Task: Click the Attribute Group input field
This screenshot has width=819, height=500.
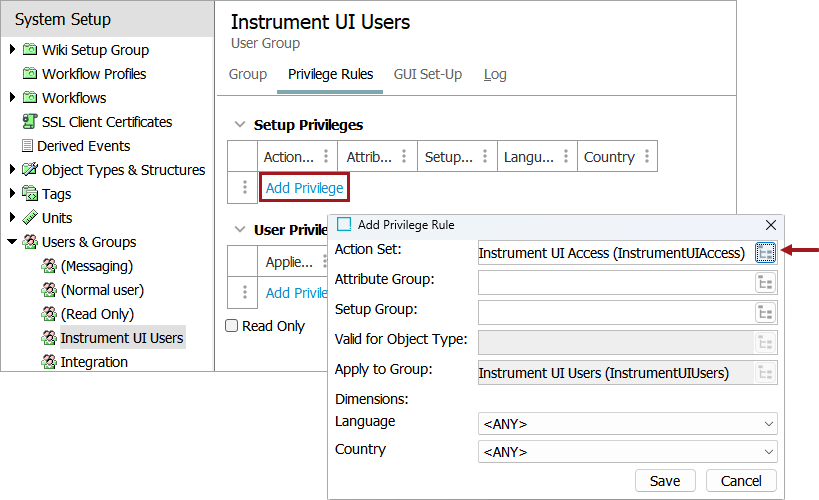Action: click(614, 283)
